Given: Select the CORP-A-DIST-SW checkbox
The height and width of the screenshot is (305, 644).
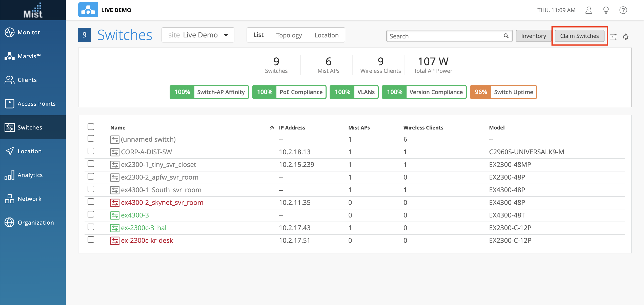Looking at the screenshot, I should click(91, 151).
